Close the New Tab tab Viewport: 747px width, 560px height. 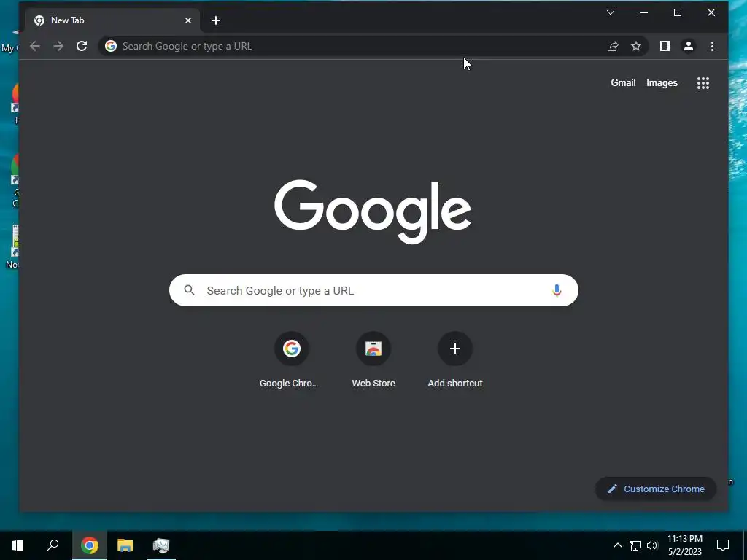point(188,20)
